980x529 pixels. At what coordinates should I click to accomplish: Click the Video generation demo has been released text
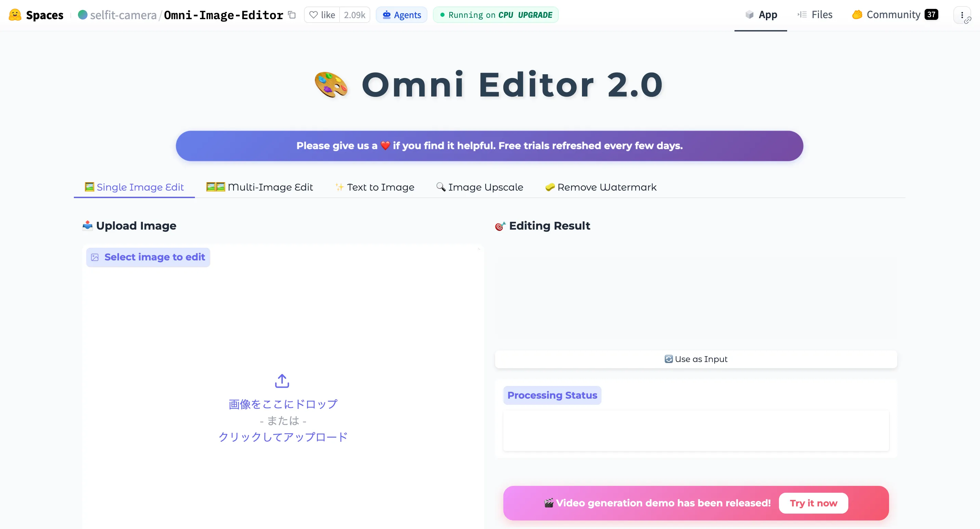point(663,503)
